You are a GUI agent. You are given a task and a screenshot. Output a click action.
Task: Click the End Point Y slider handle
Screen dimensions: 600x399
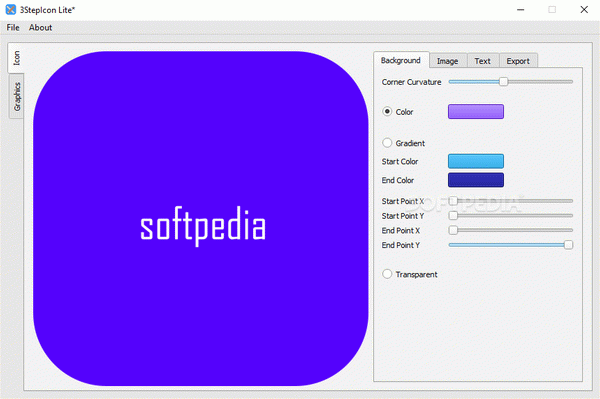pyautogui.click(x=569, y=245)
